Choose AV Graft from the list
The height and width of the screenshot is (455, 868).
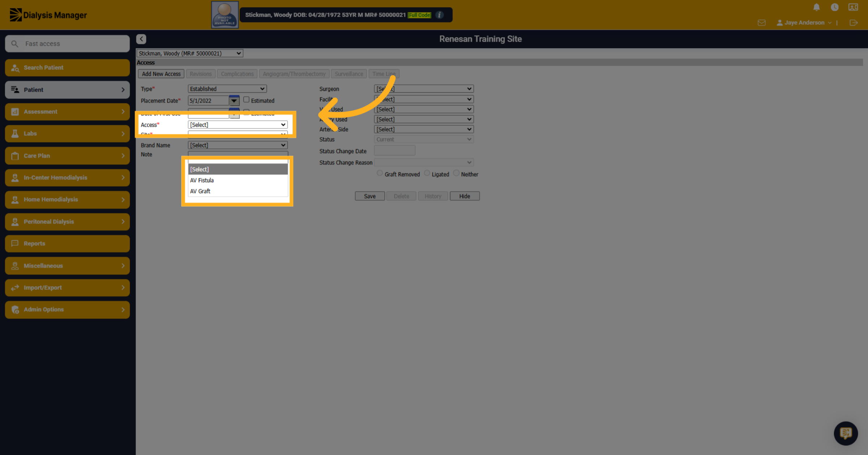click(x=238, y=191)
